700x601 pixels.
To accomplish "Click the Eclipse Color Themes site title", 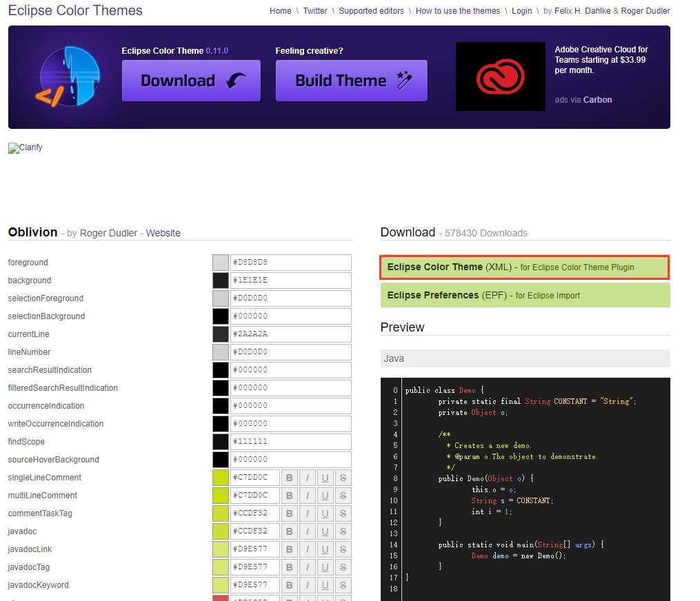I will (x=75, y=10).
